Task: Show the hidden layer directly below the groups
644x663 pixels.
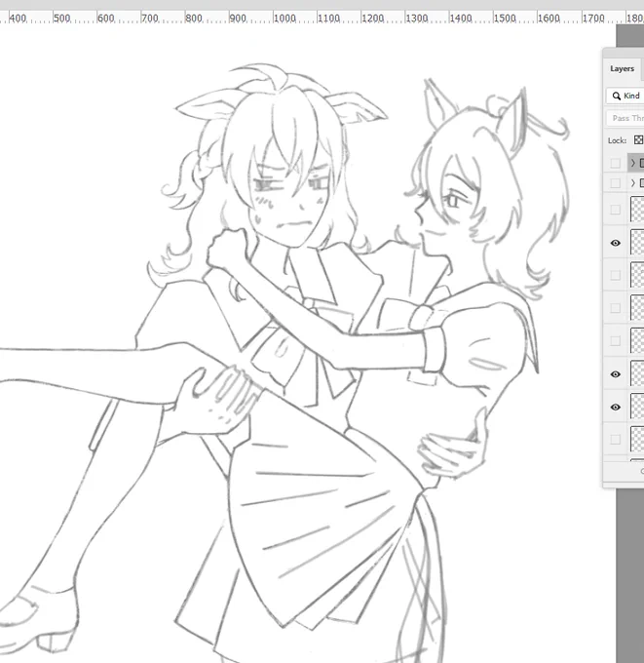Action: point(616,210)
